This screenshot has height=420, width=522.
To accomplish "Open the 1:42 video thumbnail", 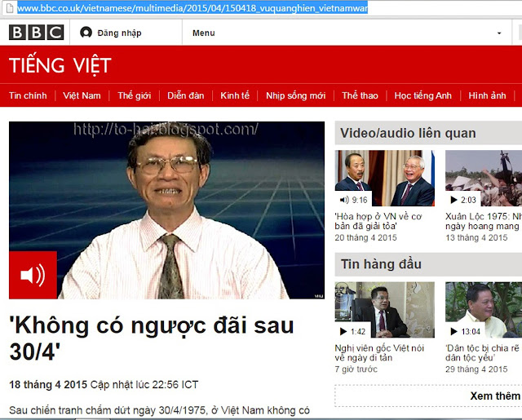I will (x=384, y=310).
